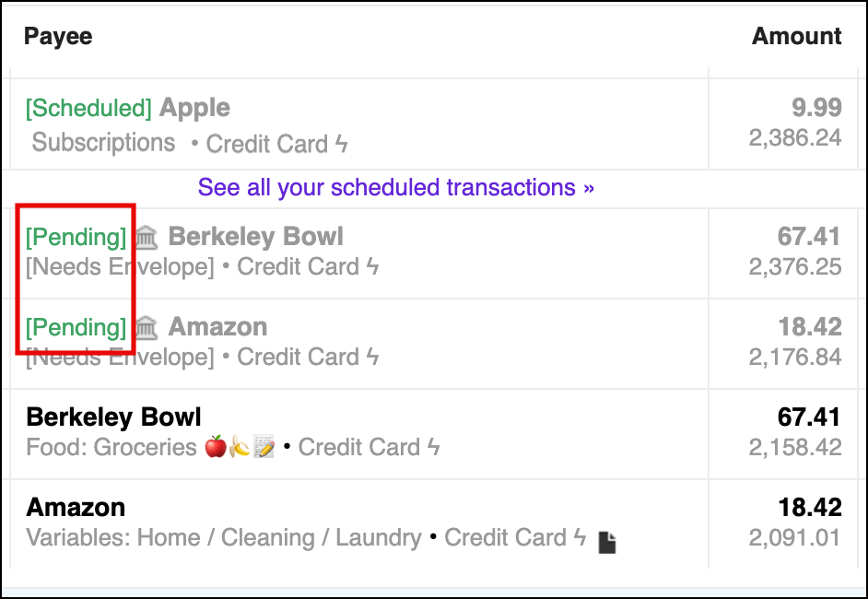868x599 pixels.
Task: Click the lightning bolt on the Apple row
Action: tap(342, 144)
